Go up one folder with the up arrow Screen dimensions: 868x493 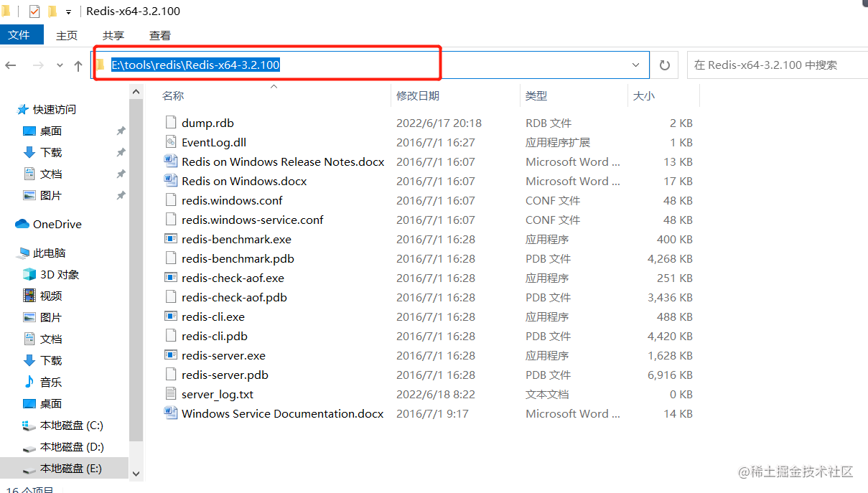(x=78, y=65)
